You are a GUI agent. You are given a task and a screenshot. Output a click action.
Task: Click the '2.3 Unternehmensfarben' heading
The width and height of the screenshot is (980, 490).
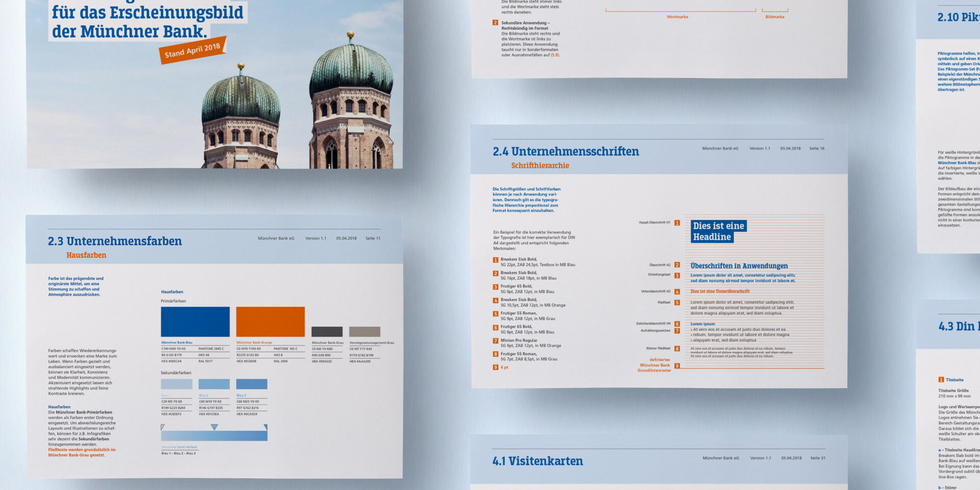(x=115, y=241)
